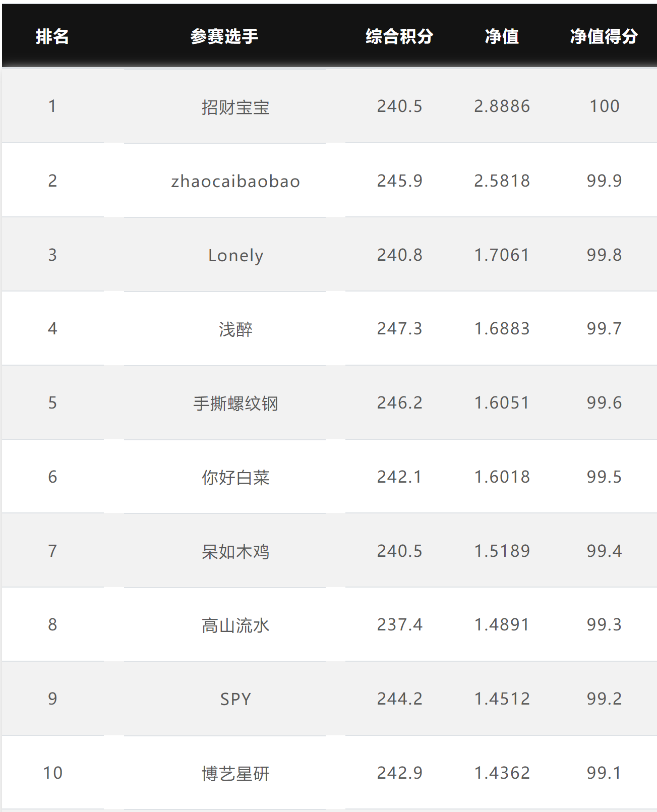Click net value 1.4512 cell
Viewport: 657px width, 812px height.
pos(502,699)
